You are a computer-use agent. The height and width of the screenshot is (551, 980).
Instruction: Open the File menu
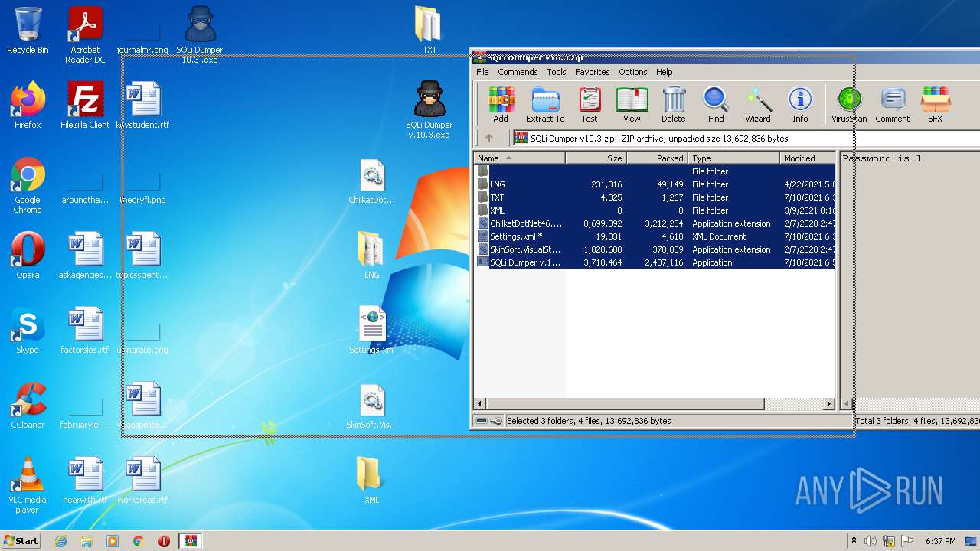pyautogui.click(x=482, y=72)
